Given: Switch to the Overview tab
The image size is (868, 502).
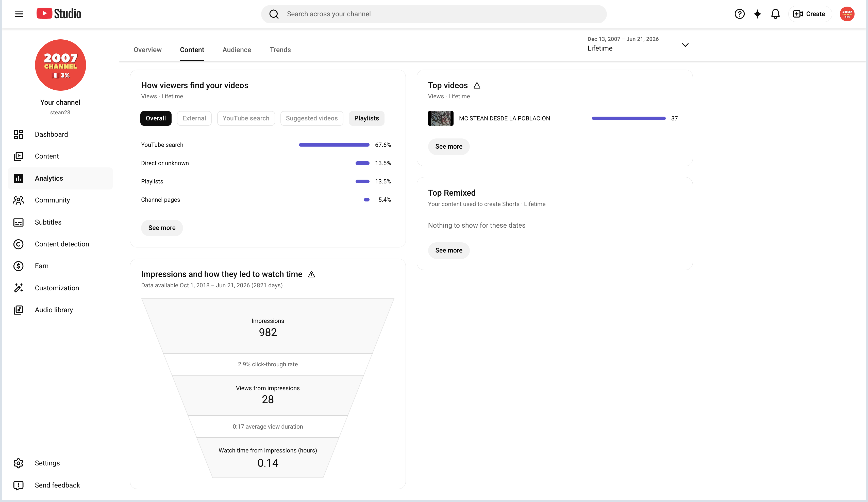Looking at the screenshot, I should 147,50.
